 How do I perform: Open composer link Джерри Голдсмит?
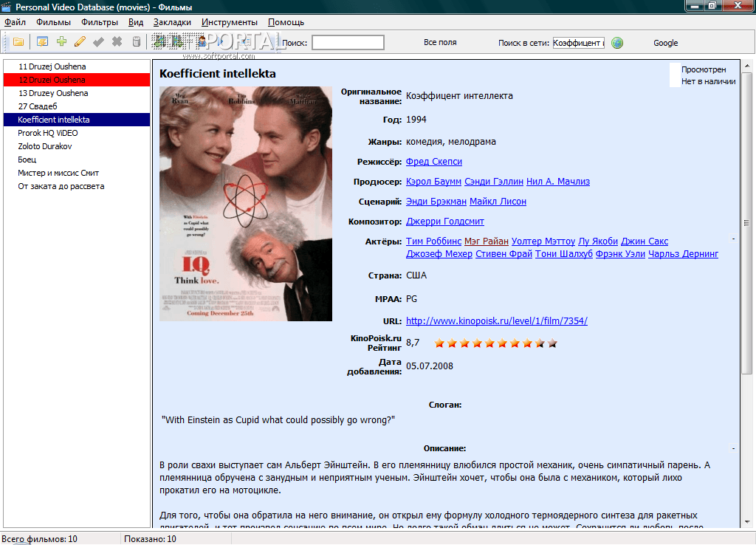coord(445,222)
